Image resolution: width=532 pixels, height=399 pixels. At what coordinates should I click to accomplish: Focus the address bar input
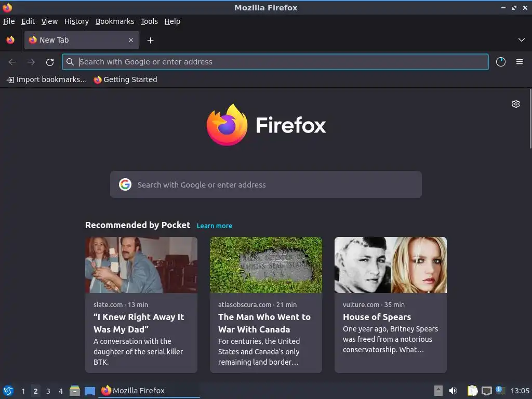pos(275,62)
